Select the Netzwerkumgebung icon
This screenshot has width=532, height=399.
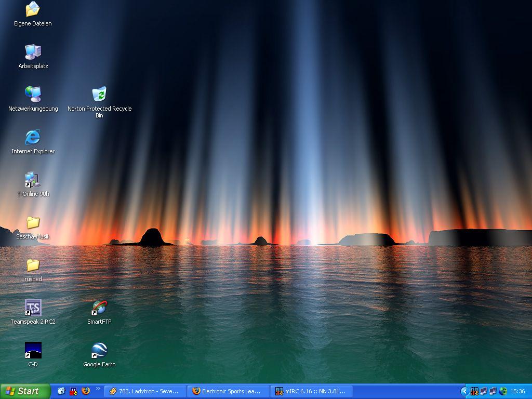click(x=33, y=95)
